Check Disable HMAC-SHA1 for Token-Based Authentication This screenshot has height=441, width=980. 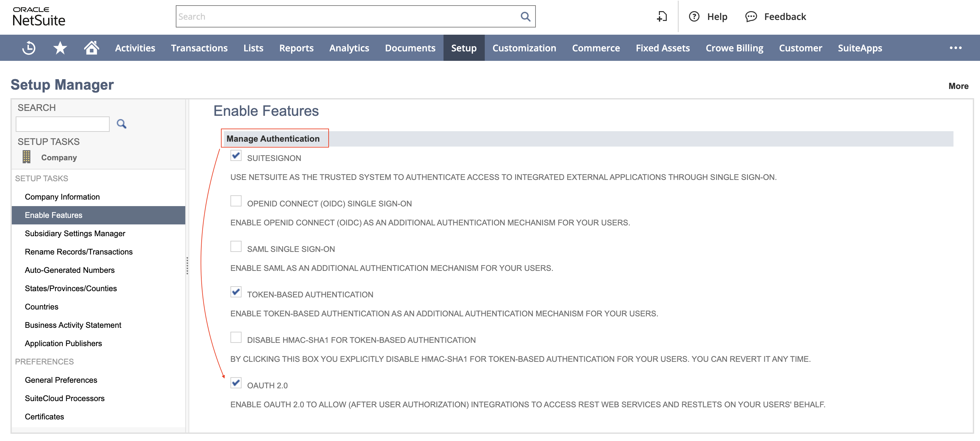(x=236, y=337)
